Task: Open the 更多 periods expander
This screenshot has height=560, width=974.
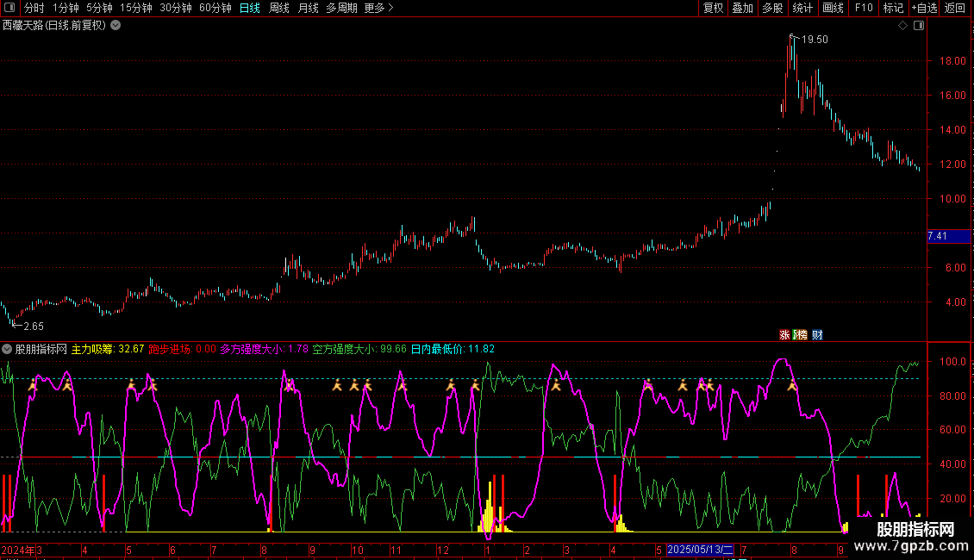Action: point(378,9)
